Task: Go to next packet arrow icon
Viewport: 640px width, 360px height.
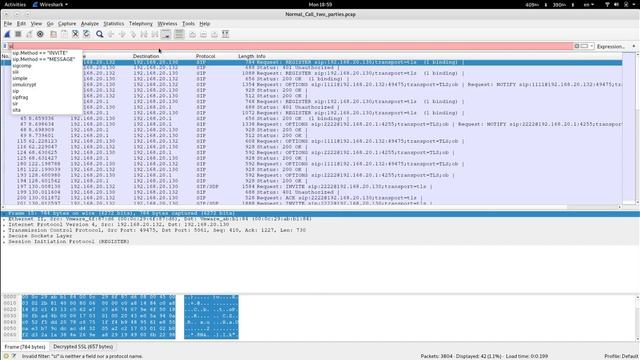Action: coord(122,34)
